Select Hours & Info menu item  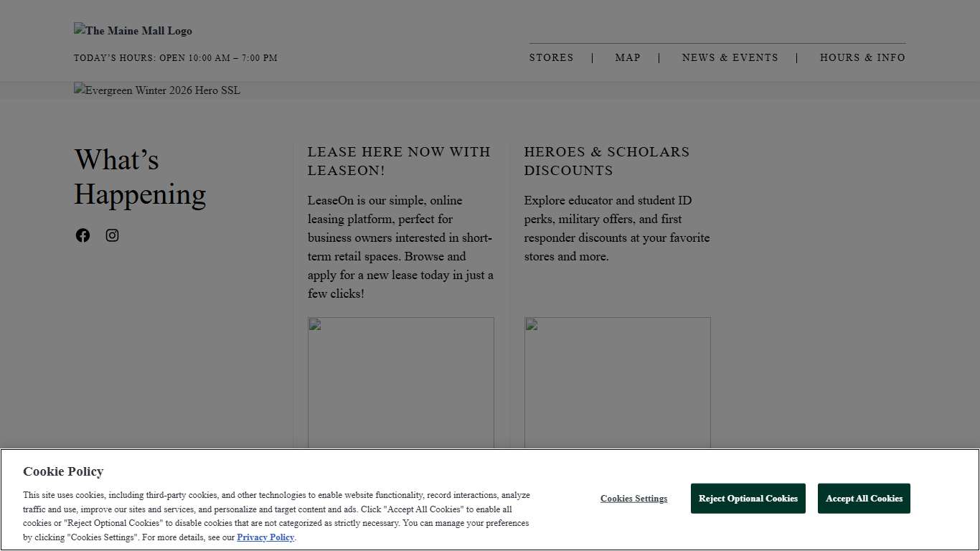(862, 57)
